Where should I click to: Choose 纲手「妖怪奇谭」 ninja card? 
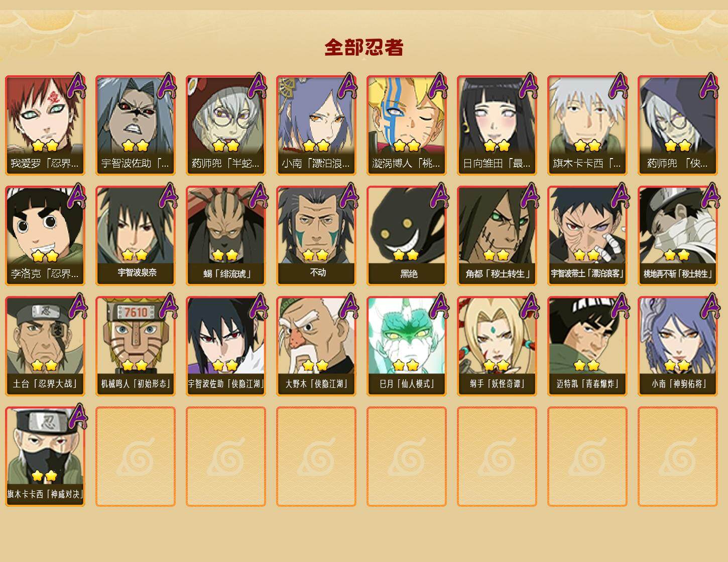[497, 346]
